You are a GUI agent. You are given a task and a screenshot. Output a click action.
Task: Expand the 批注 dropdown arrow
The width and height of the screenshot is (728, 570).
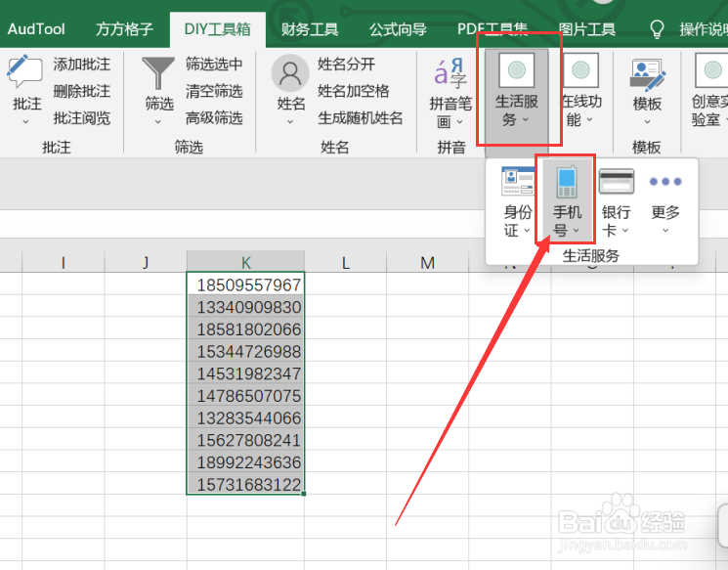click(x=26, y=121)
